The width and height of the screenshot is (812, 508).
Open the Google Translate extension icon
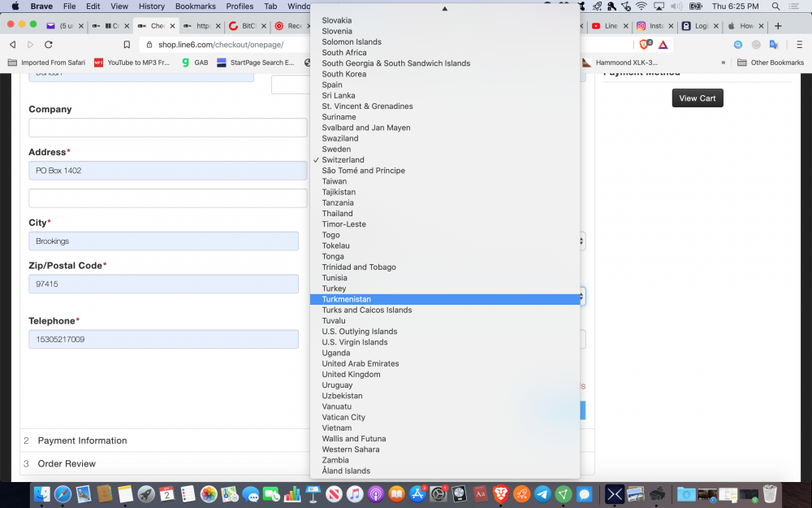(774, 45)
